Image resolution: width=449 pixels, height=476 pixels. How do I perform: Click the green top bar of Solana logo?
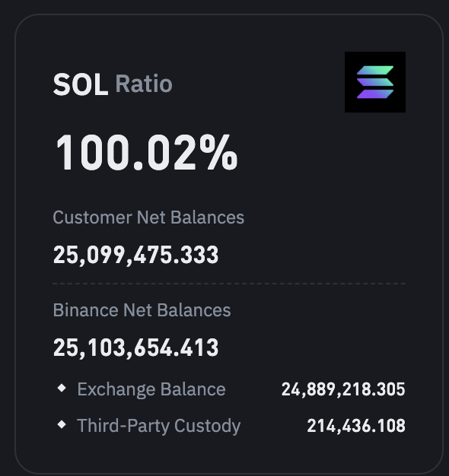pos(375,70)
